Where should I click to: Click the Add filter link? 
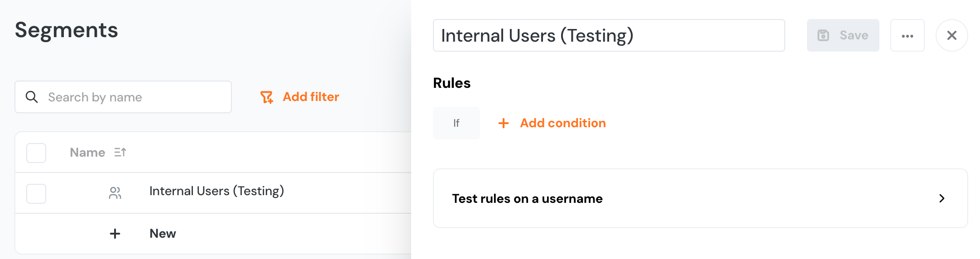(311, 97)
